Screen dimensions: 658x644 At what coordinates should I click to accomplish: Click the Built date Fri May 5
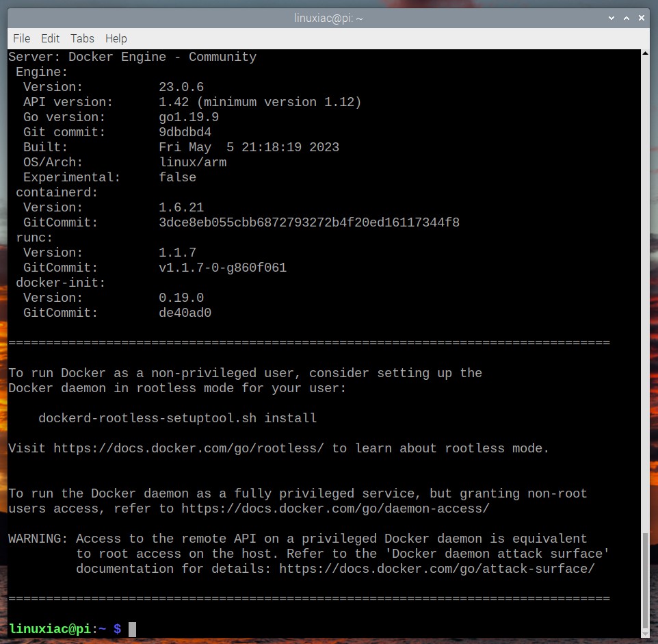tap(196, 147)
